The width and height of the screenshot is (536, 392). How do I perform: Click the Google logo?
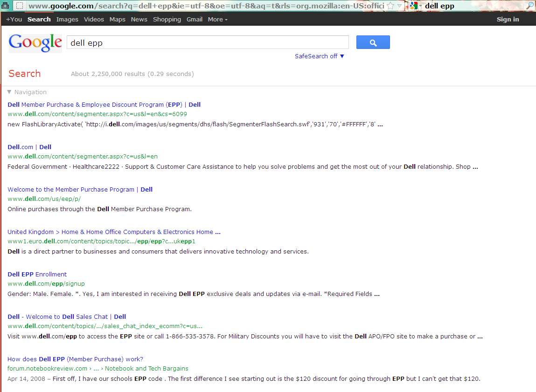35,43
